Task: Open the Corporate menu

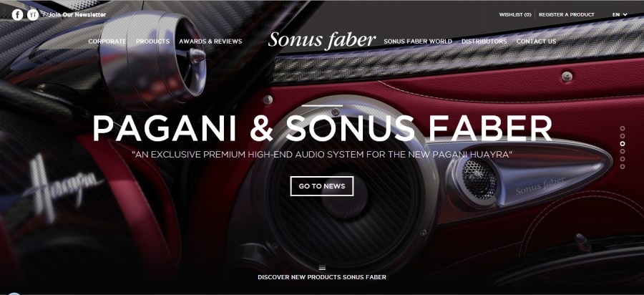Action: [107, 42]
